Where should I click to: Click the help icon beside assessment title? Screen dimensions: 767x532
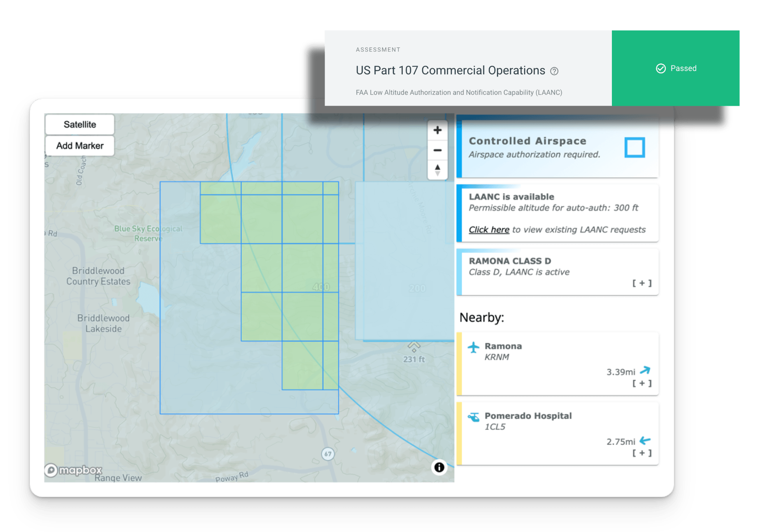pos(554,71)
